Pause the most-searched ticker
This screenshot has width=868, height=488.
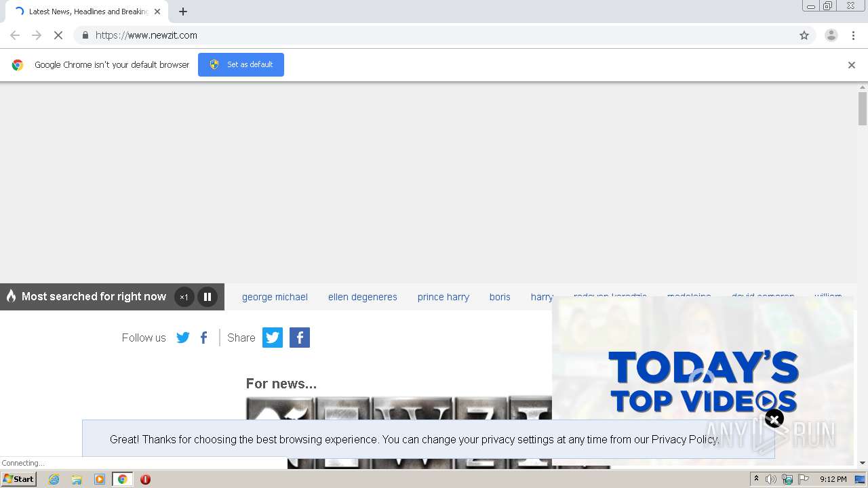click(208, 297)
